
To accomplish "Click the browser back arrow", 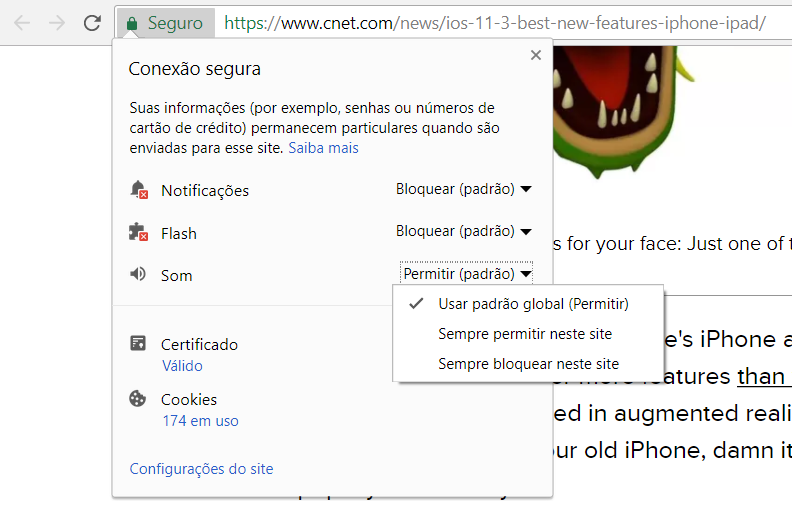I will 22,23.
